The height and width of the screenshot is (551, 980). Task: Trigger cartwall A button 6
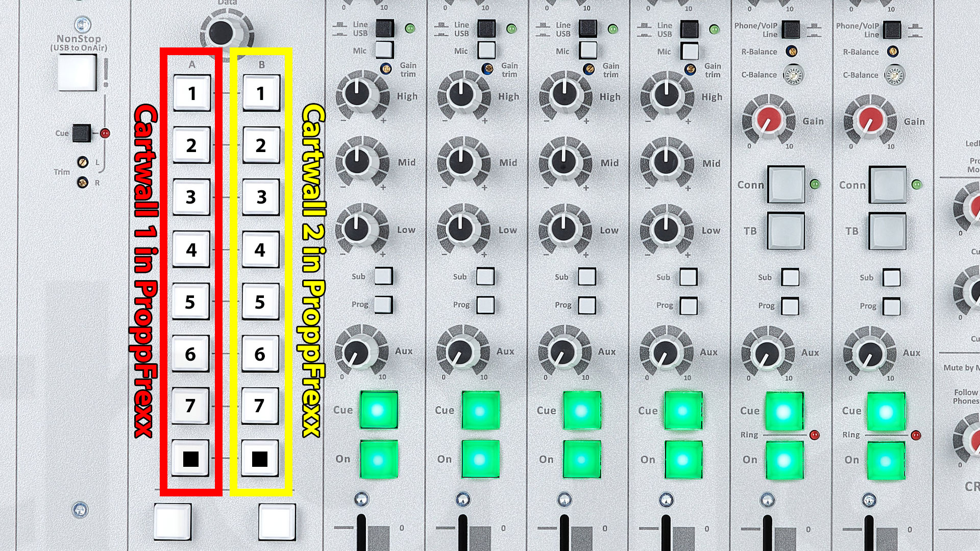(x=190, y=354)
